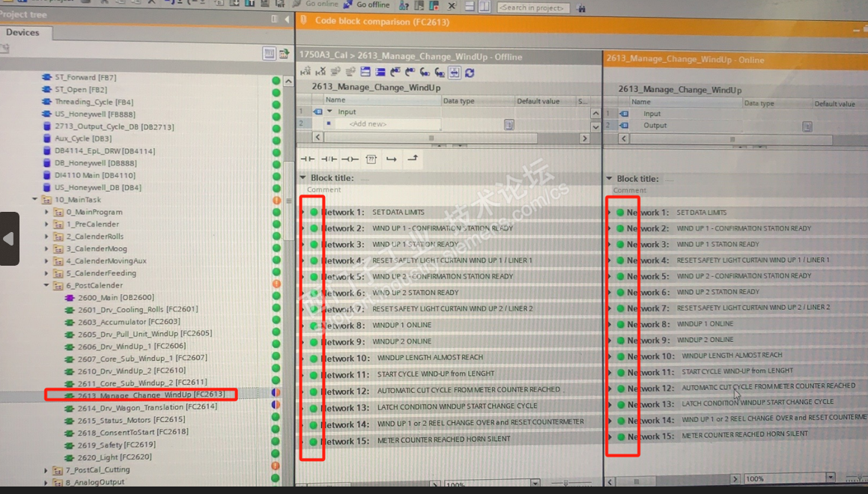Click the Data type column header in online table
This screenshot has width=868, height=494.
click(776, 103)
